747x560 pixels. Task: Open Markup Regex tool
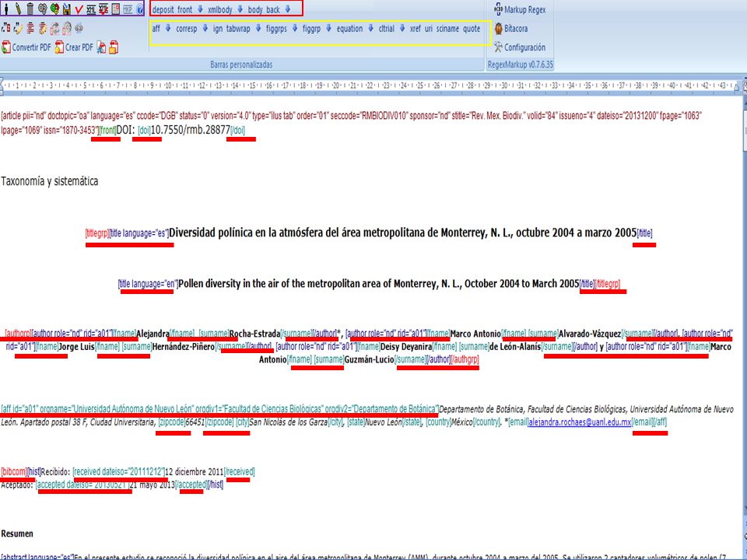(x=520, y=9)
